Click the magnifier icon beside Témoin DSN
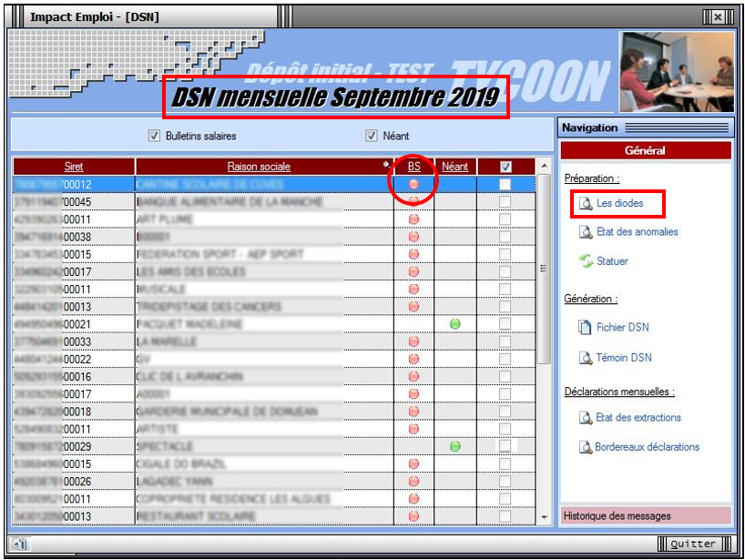 click(586, 358)
